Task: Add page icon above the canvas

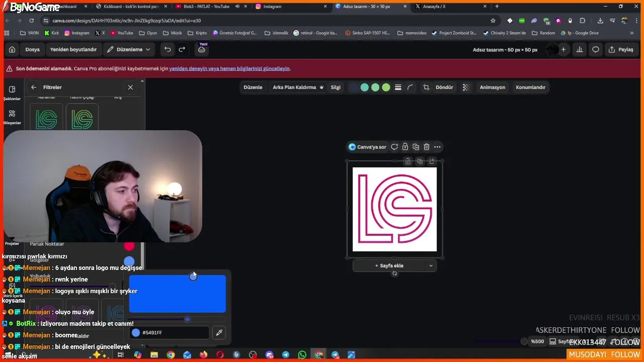Action: 432,161
